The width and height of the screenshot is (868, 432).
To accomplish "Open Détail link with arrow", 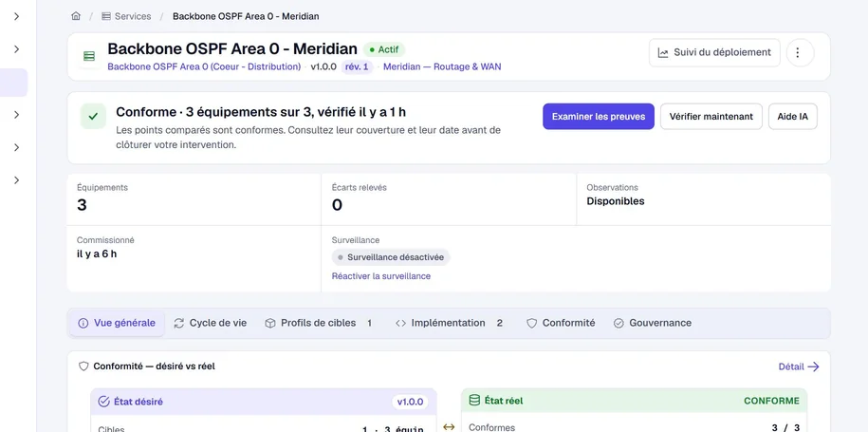I will [799, 366].
